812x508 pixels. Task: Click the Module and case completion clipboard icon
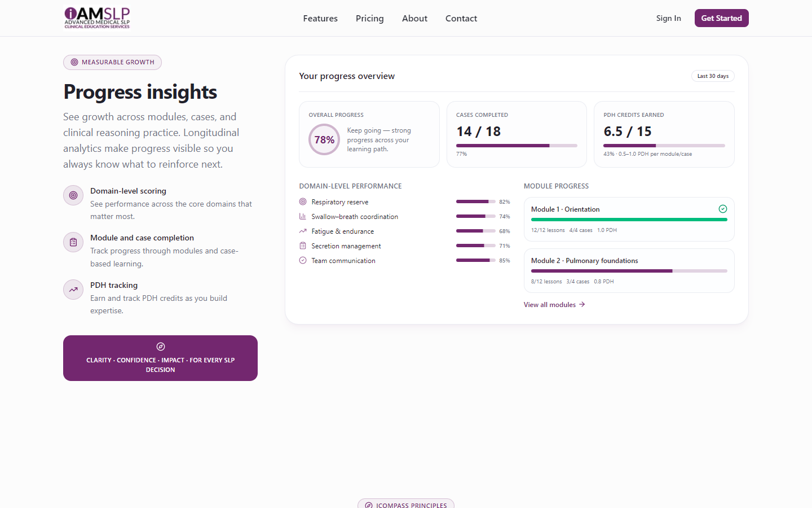(x=73, y=242)
